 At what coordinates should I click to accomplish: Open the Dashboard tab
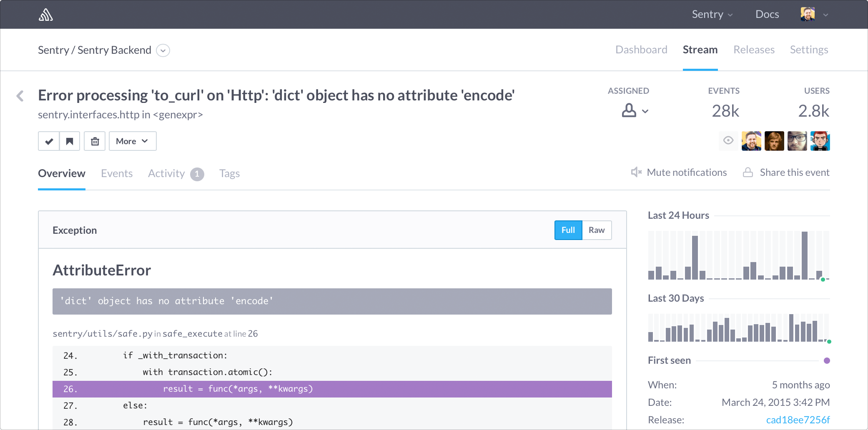pos(641,50)
